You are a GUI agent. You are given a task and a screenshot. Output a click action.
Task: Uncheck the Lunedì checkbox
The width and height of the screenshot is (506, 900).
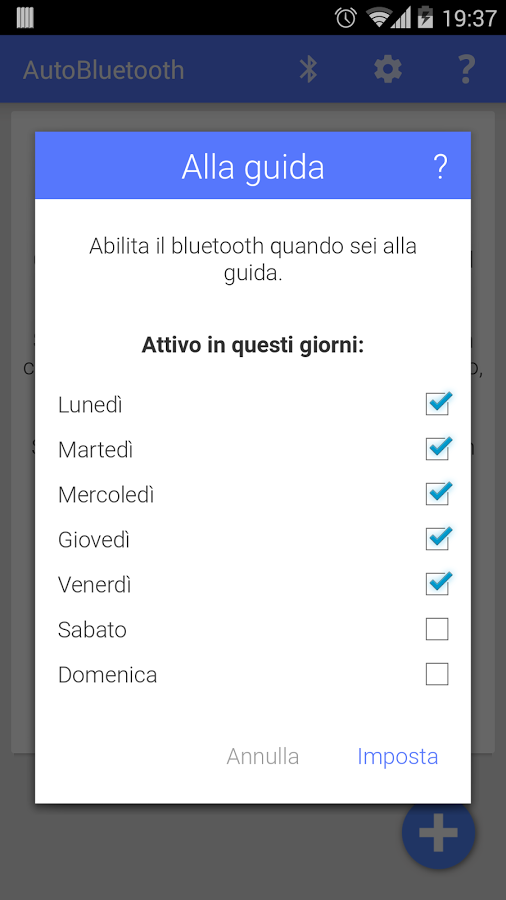point(437,404)
